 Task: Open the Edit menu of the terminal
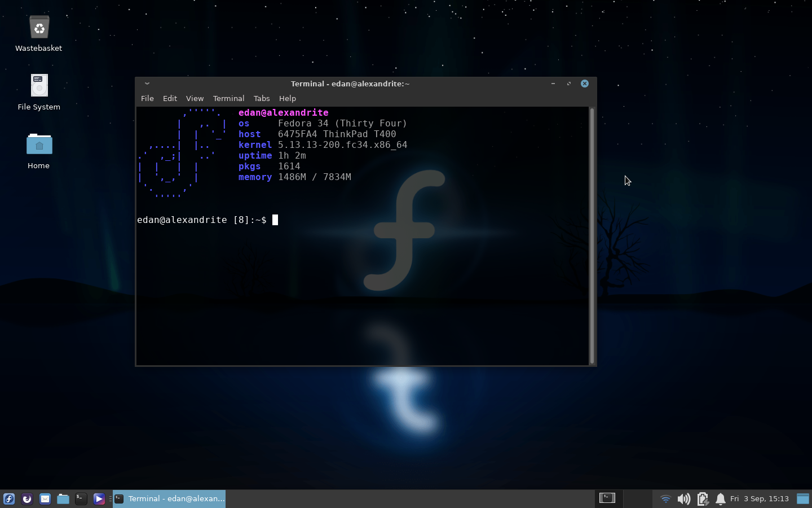point(170,98)
